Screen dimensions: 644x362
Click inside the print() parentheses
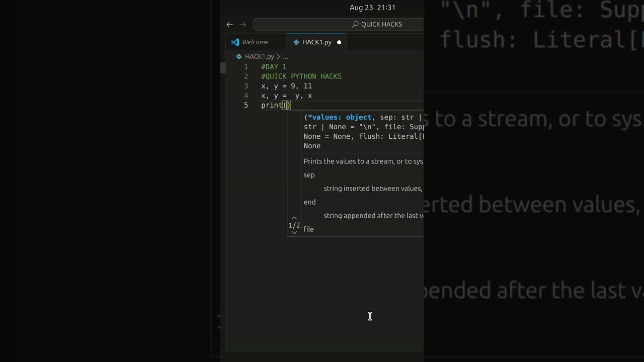pyautogui.click(x=287, y=105)
